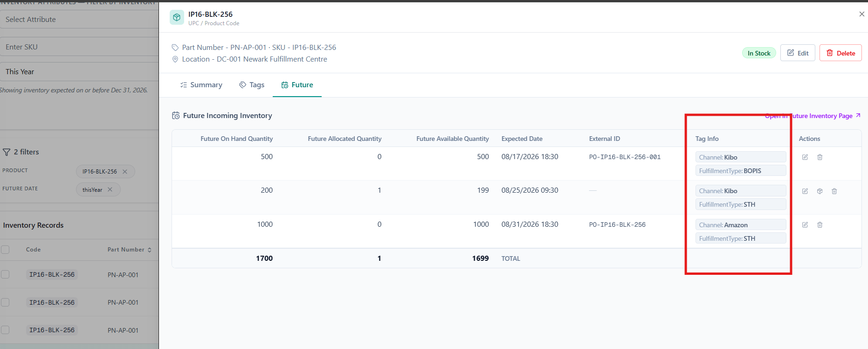Viewport: 868px width, 349px height.
Task: Close the inventory detail panel
Action: (x=861, y=14)
